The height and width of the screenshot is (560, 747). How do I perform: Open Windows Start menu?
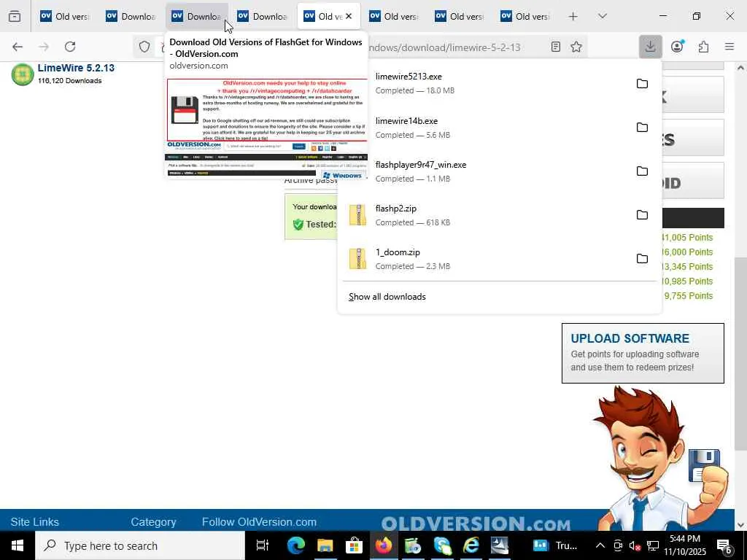18,545
